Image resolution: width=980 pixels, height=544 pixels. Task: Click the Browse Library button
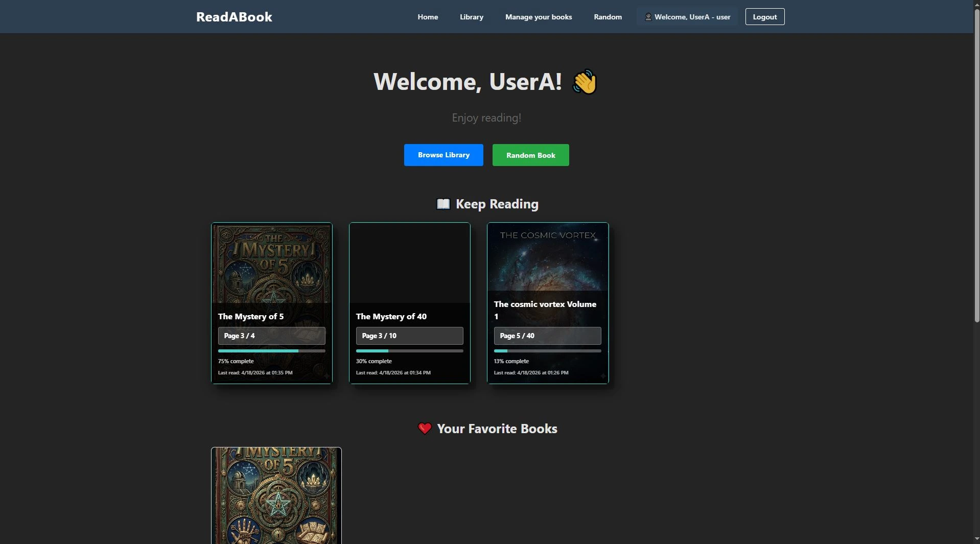click(443, 155)
